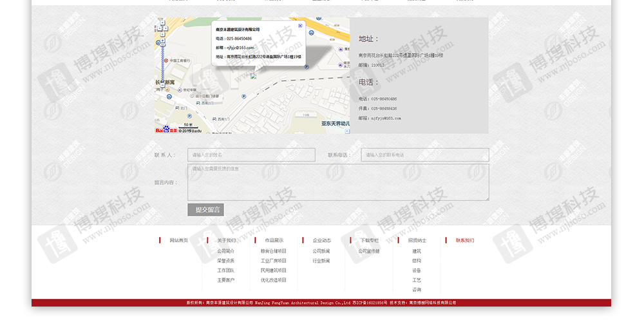Select 联系我们 in footer navigation
The image size is (644, 322).
click(x=464, y=240)
